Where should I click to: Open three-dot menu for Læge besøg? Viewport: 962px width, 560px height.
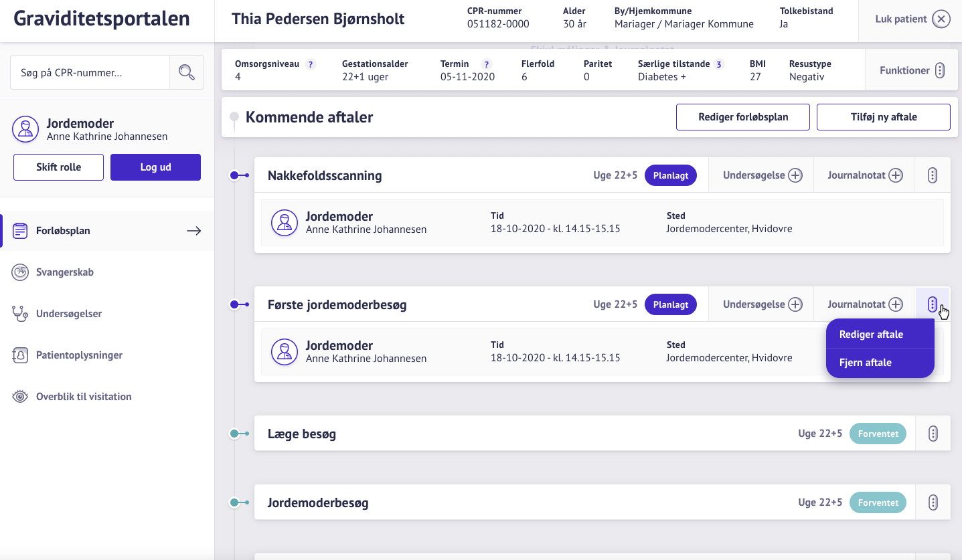pyautogui.click(x=933, y=434)
